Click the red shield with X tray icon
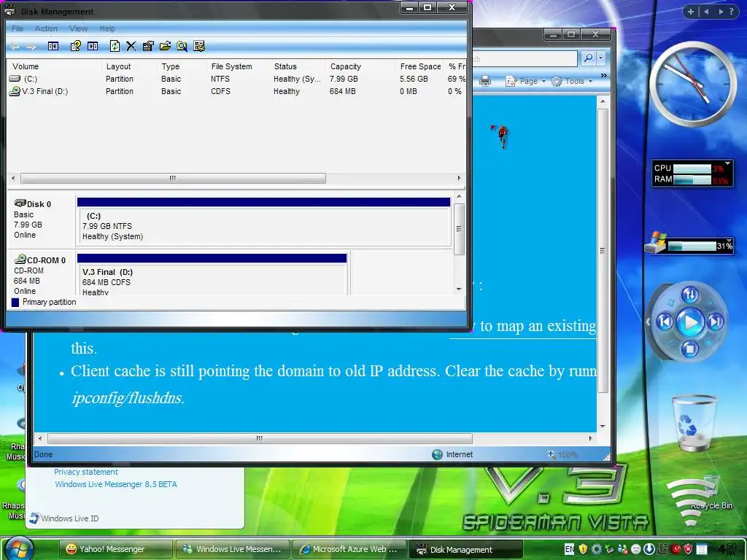 pyautogui.click(x=688, y=549)
